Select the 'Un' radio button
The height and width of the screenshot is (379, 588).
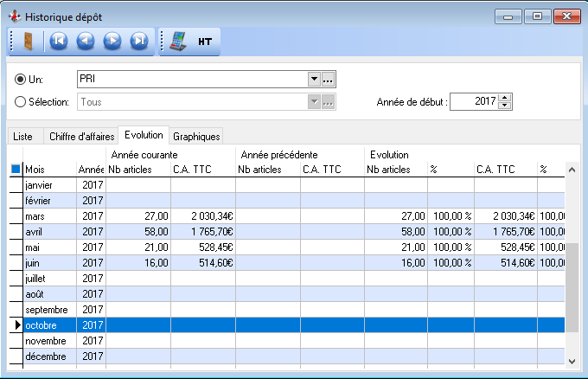(x=21, y=80)
